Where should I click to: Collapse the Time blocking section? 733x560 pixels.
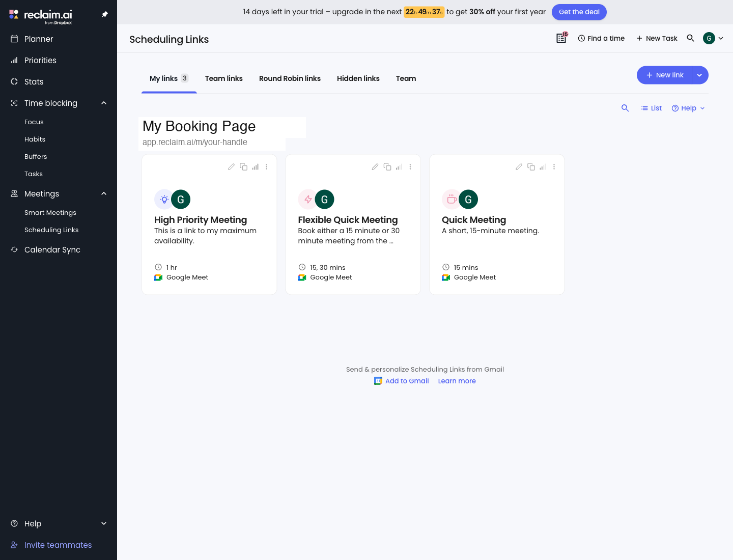coord(104,103)
